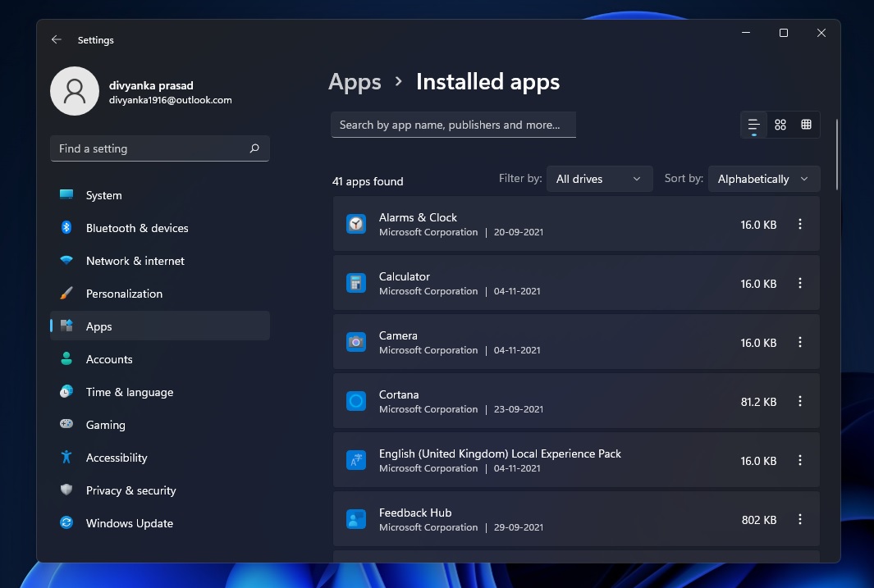Image resolution: width=874 pixels, height=588 pixels.
Task: Click the divyanka prasad account name
Action: click(x=151, y=85)
